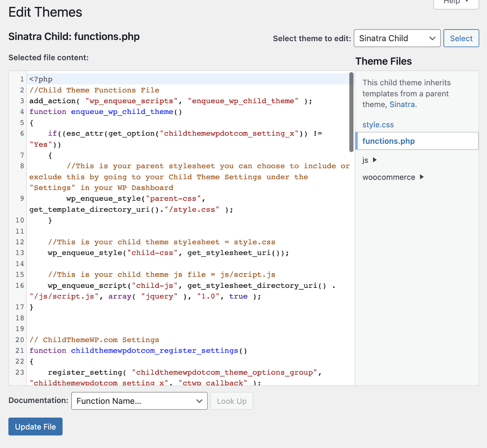Open the Help dropdown tab
The height and width of the screenshot is (448, 487).
click(x=456, y=3)
